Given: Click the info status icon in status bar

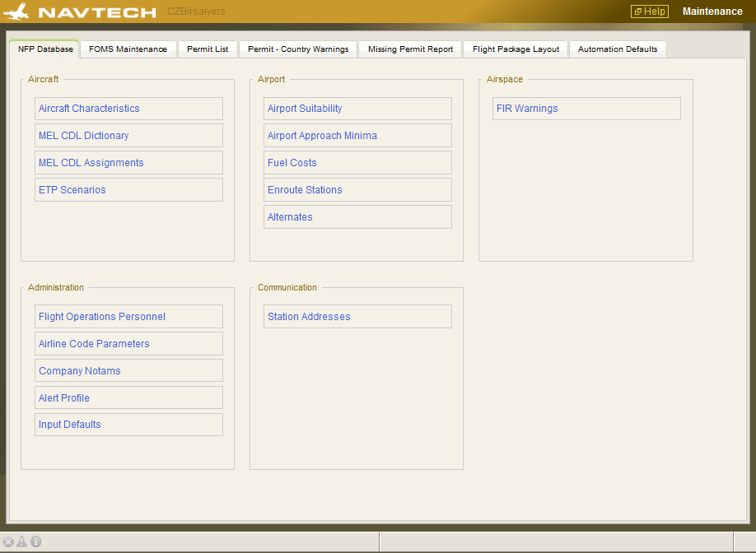Looking at the screenshot, I should (x=35, y=541).
